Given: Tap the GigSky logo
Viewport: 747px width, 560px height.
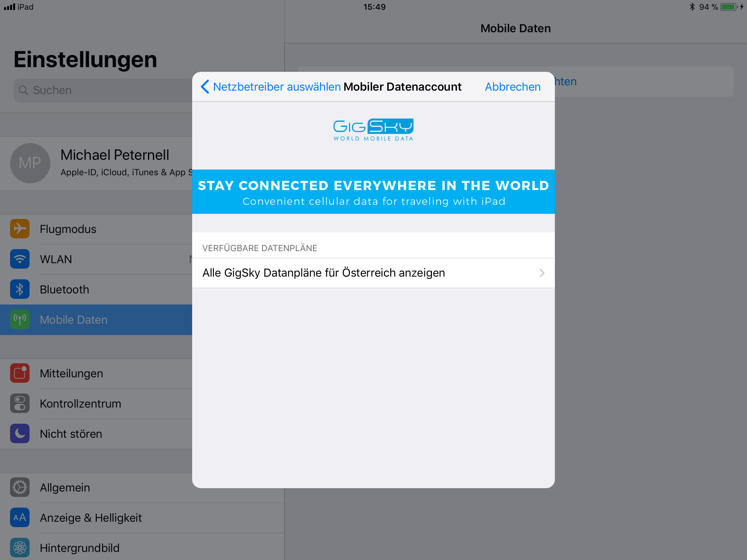Looking at the screenshot, I should coord(373,130).
